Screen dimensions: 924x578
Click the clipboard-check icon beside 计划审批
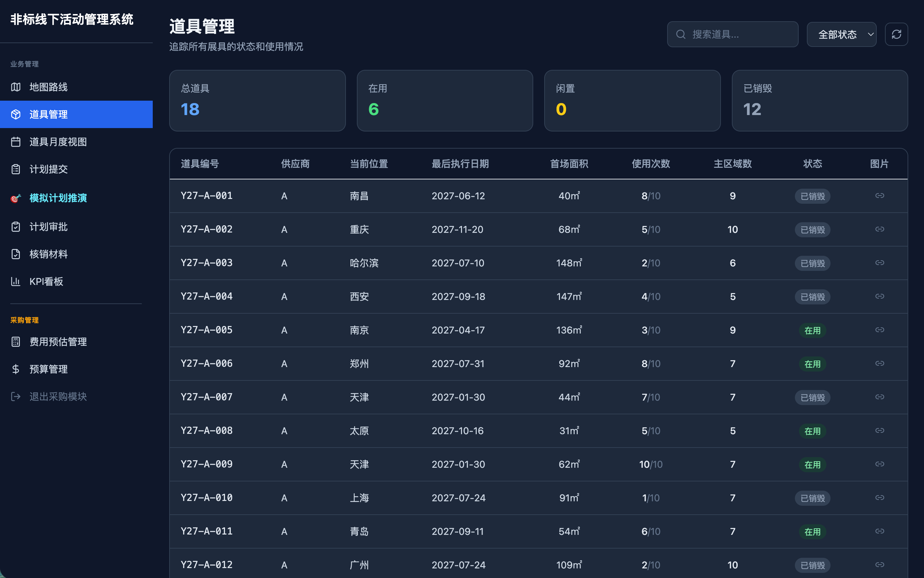16,227
